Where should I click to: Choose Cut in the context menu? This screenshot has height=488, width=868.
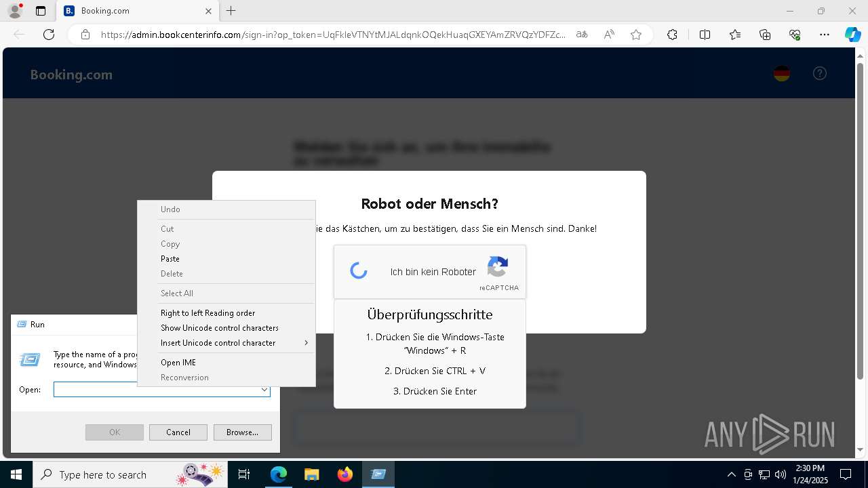coord(226,229)
